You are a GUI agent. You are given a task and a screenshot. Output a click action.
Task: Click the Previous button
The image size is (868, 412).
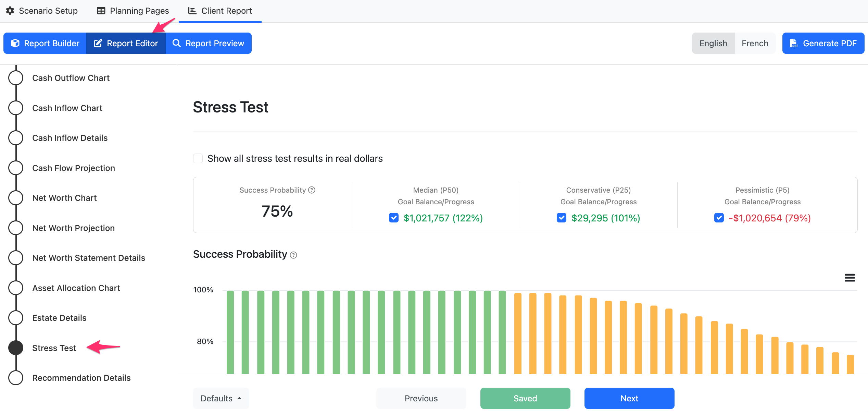(x=421, y=398)
